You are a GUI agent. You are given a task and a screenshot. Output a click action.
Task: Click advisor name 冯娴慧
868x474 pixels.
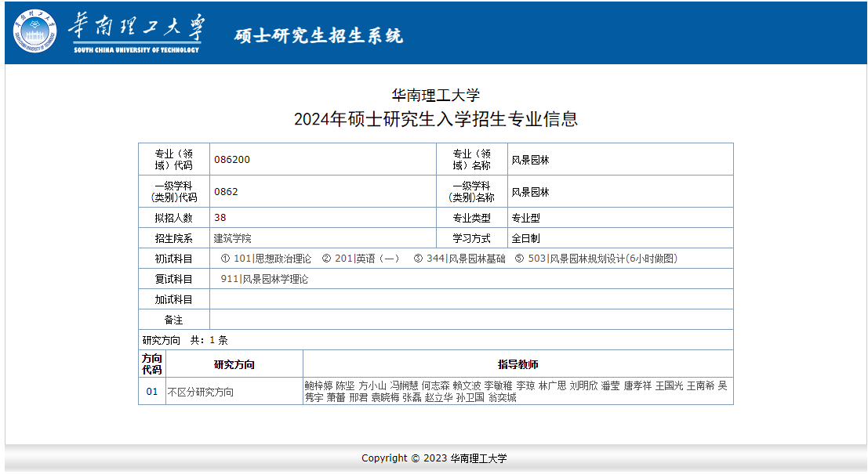pyautogui.click(x=404, y=385)
